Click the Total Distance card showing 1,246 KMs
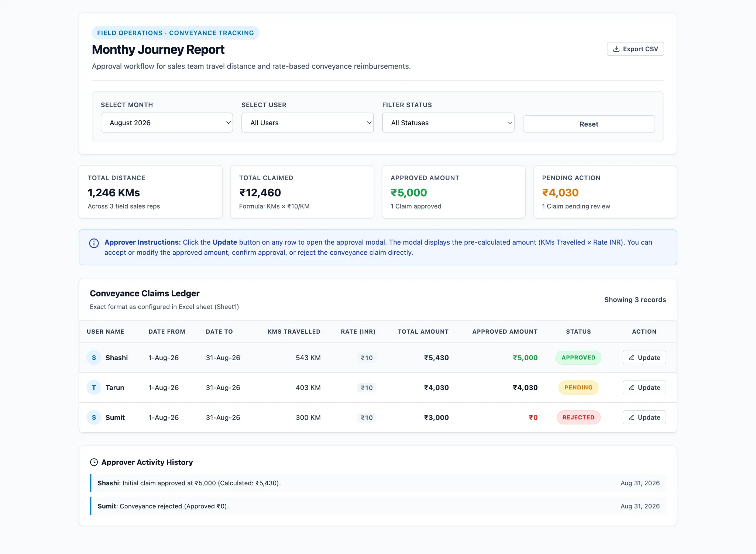Screen dimensions: 756x554 tap(151, 192)
